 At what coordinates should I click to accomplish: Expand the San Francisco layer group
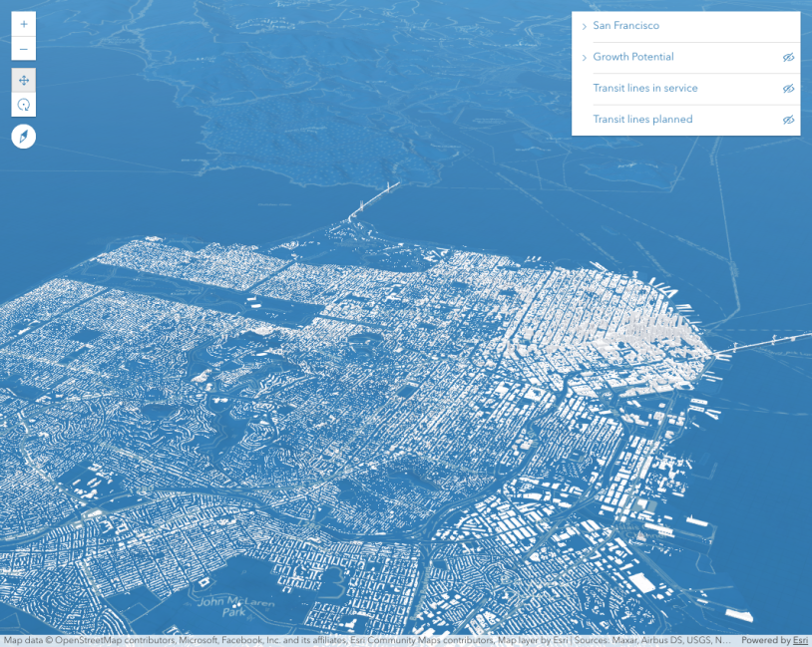pyautogui.click(x=584, y=27)
